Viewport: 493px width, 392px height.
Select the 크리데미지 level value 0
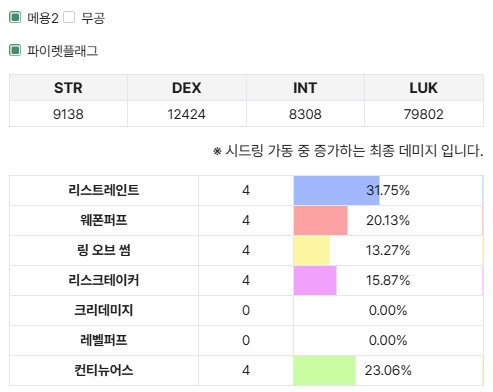pos(246,310)
